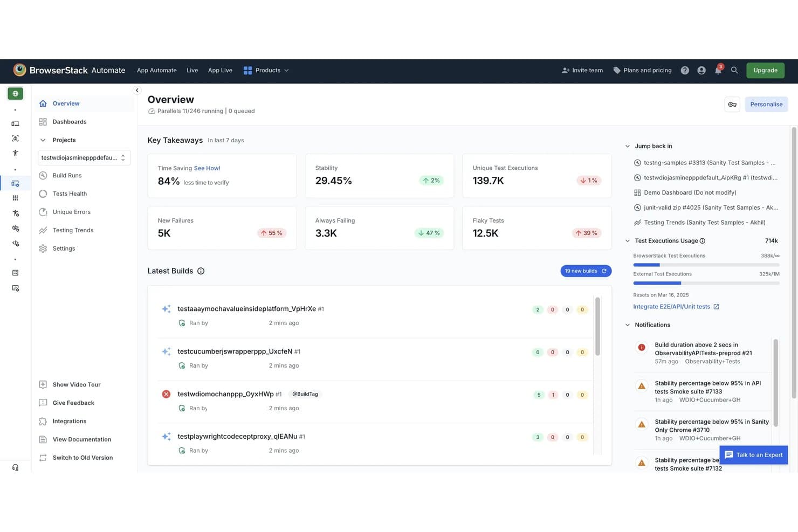Click the sparkle icon beside testcucumberjswrapperppp build
The height and width of the screenshot is (532, 798).
tap(166, 351)
